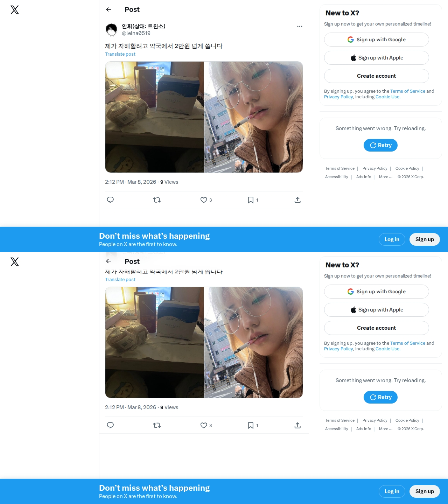This screenshot has height=504, width=448.
Task: Open the profile avatar of @leina0519
Action: (111, 30)
